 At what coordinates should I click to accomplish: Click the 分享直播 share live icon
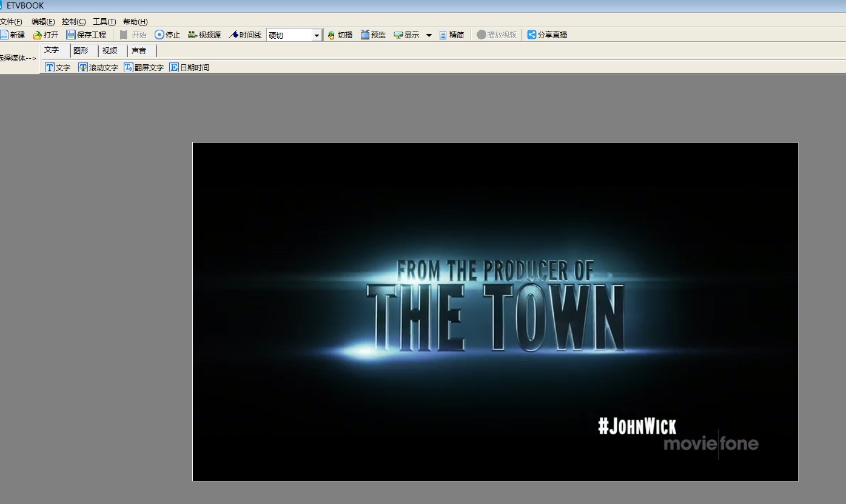pos(532,35)
